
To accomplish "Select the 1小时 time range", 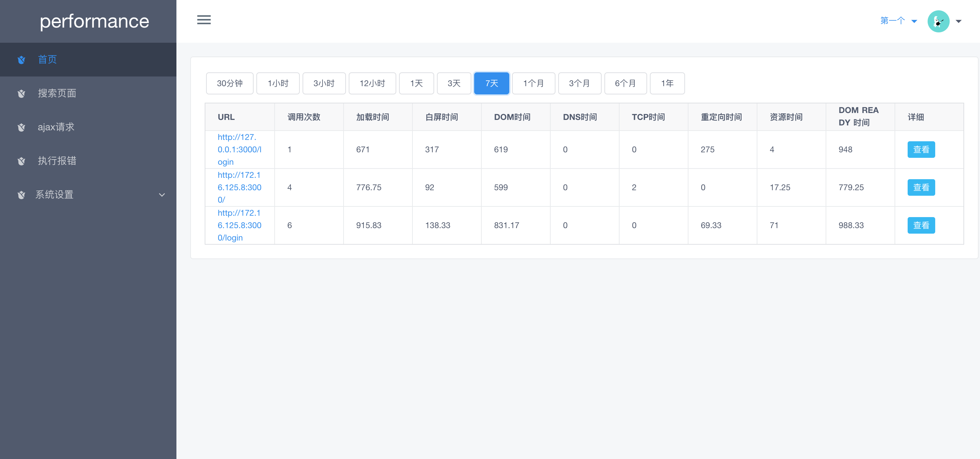I will point(278,83).
